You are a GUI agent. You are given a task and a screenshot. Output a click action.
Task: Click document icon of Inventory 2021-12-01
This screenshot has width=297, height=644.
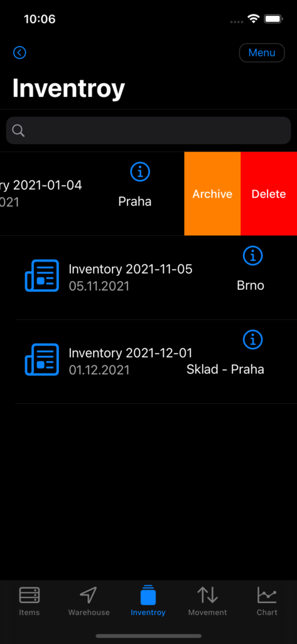click(x=42, y=359)
